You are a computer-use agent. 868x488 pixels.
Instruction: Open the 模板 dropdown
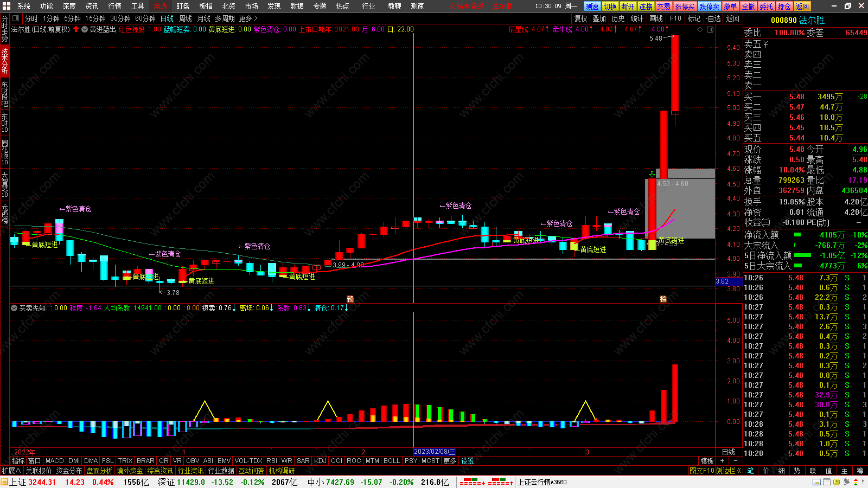(x=707, y=461)
